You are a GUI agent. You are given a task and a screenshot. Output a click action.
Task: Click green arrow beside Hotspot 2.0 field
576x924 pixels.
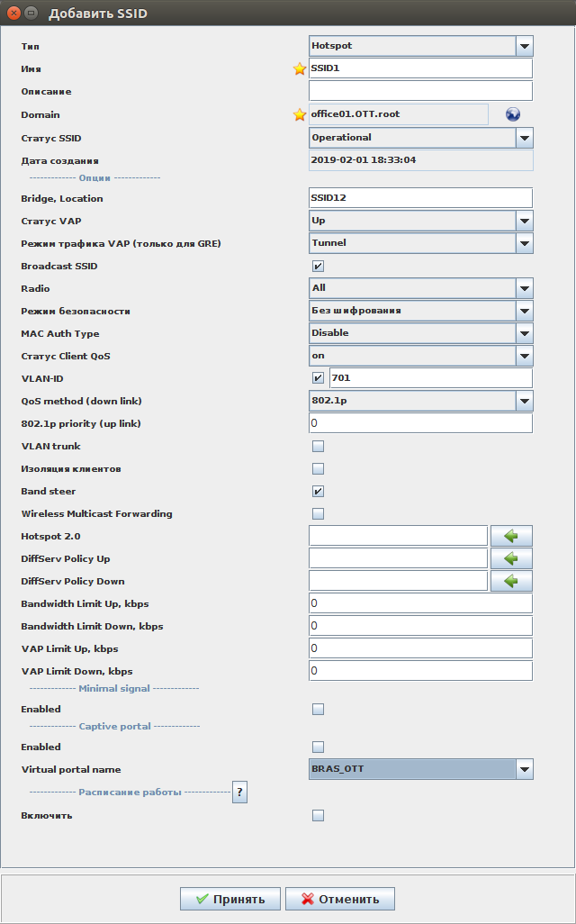pyautogui.click(x=511, y=536)
